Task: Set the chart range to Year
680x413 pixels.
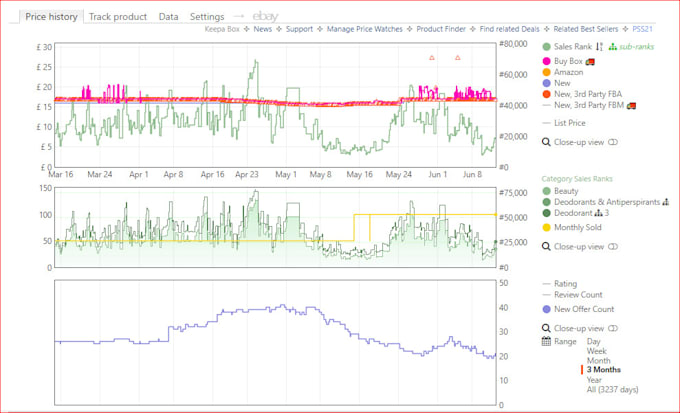Action: (595, 380)
